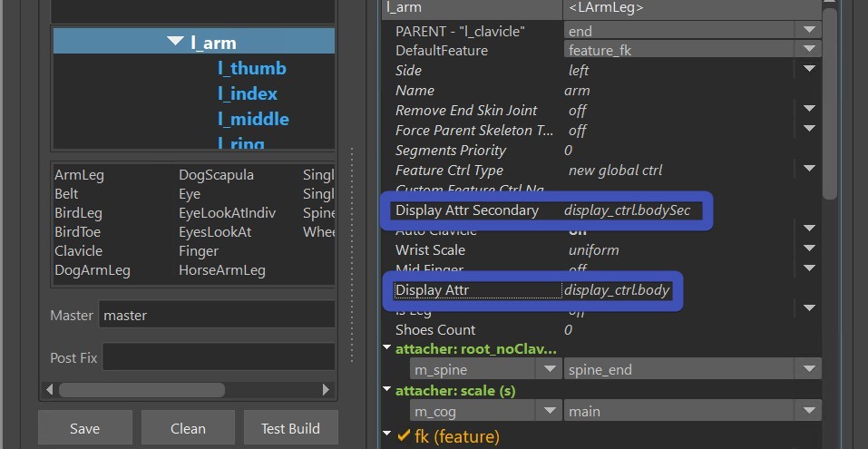Click the Display Attr value display_ctrl.body

[x=617, y=290]
